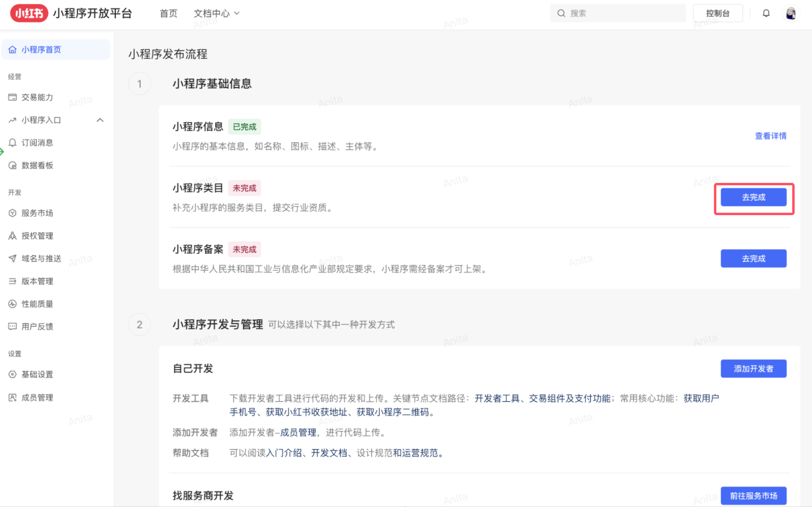Collapse the 小程序入口 section
Screen dimensions: 812x507
[x=100, y=120]
